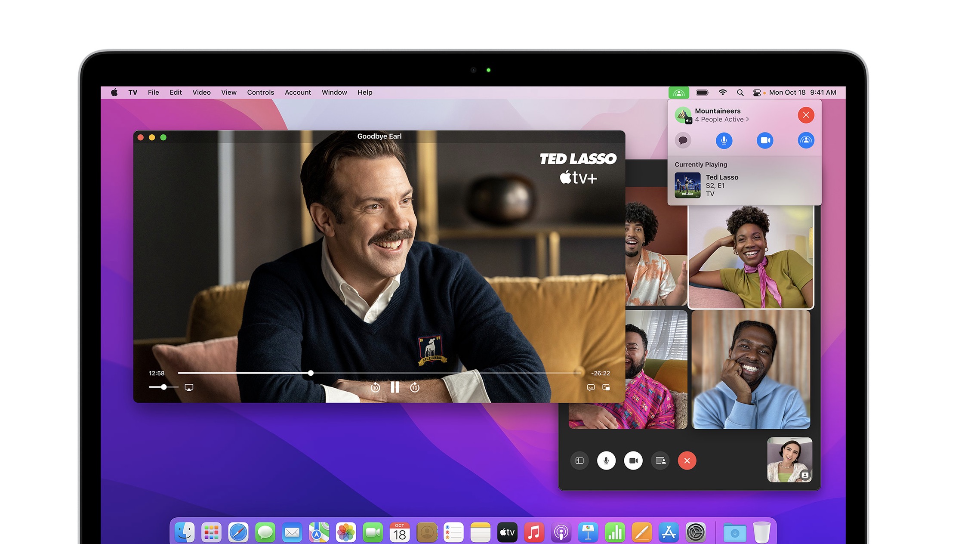The height and width of the screenshot is (544, 980).
Task: Click remaining time -26:22
Action: point(600,373)
